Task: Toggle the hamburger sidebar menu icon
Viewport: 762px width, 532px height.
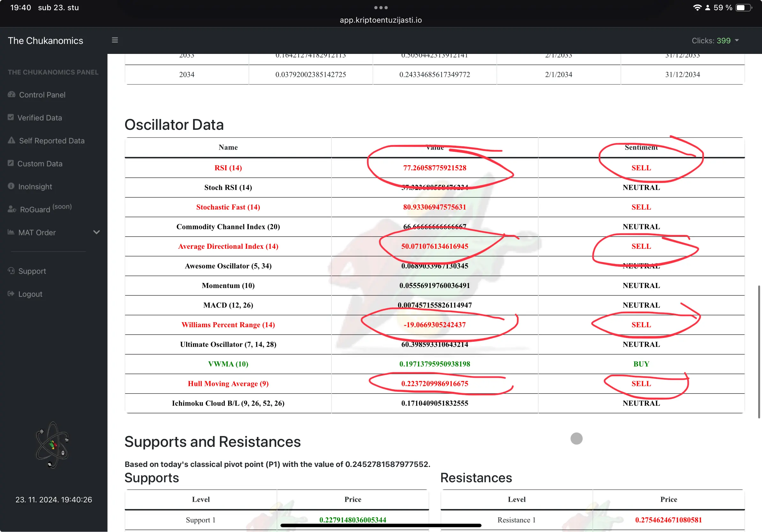Action: (x=115, y=40)
